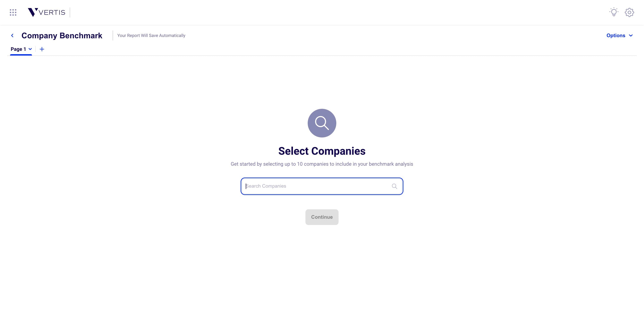Viewport: 644px width, 330px height.
Task: Select the Page 1 tab
Action: 18,49
